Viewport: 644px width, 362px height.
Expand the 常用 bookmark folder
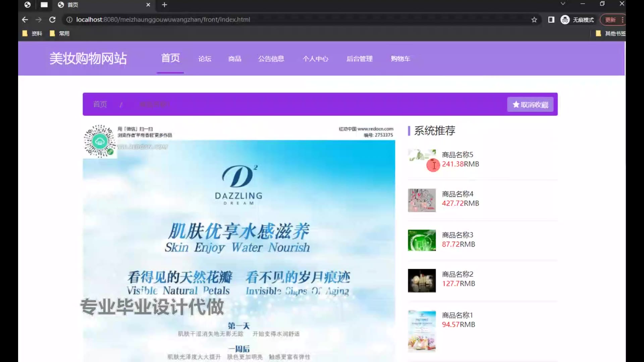coord(60,34)
